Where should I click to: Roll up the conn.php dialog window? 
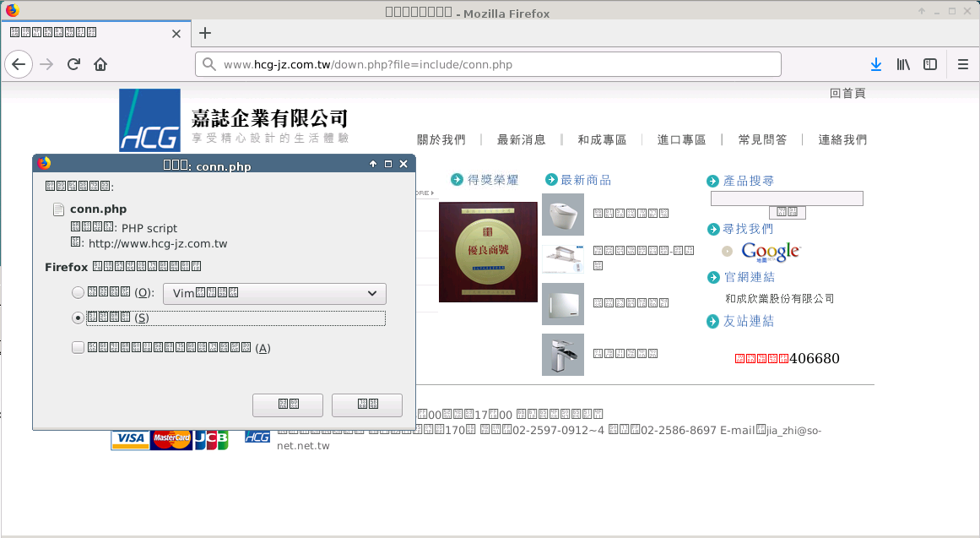(373, 164)
